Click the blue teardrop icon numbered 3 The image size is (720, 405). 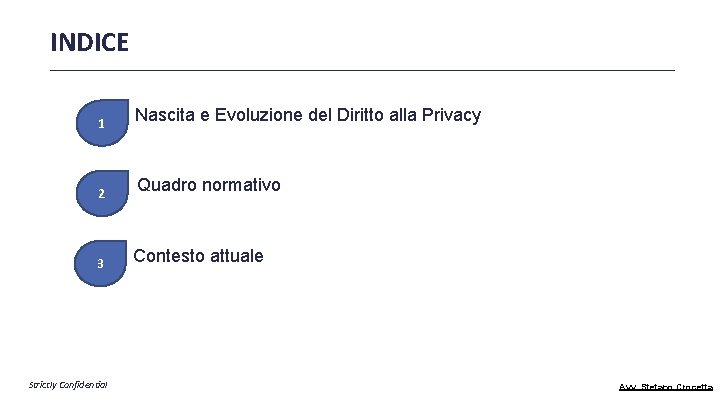point(101,263)
